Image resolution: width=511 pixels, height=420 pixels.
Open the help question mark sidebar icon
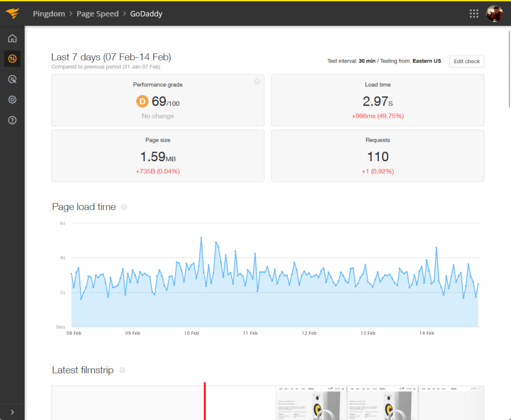point(12,120)
